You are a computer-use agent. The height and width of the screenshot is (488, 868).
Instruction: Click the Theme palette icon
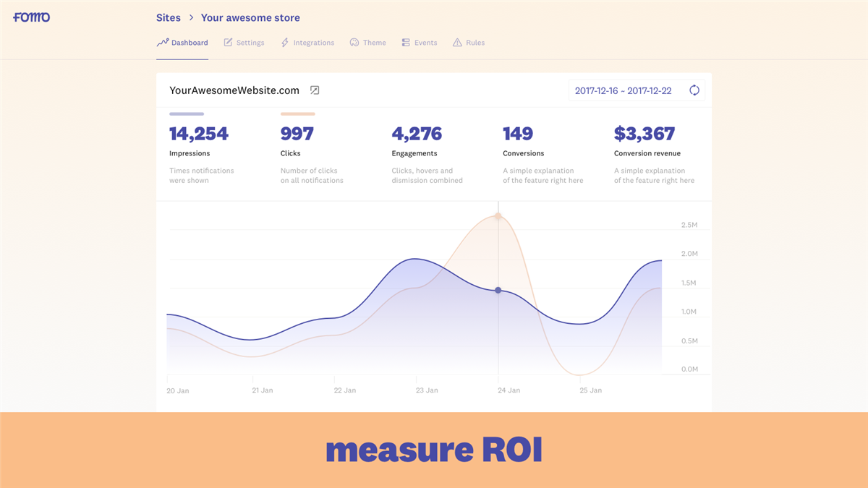[x=354, y=43]
